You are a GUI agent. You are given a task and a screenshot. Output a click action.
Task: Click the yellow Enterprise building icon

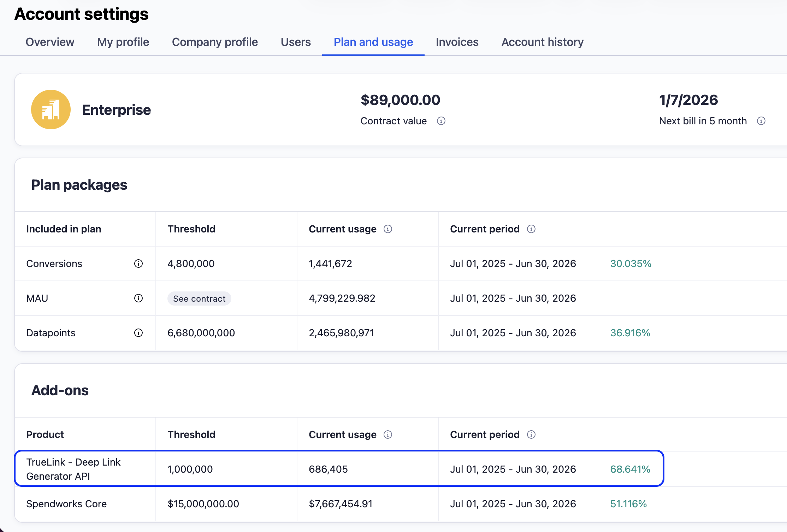[x=51, y=110]
